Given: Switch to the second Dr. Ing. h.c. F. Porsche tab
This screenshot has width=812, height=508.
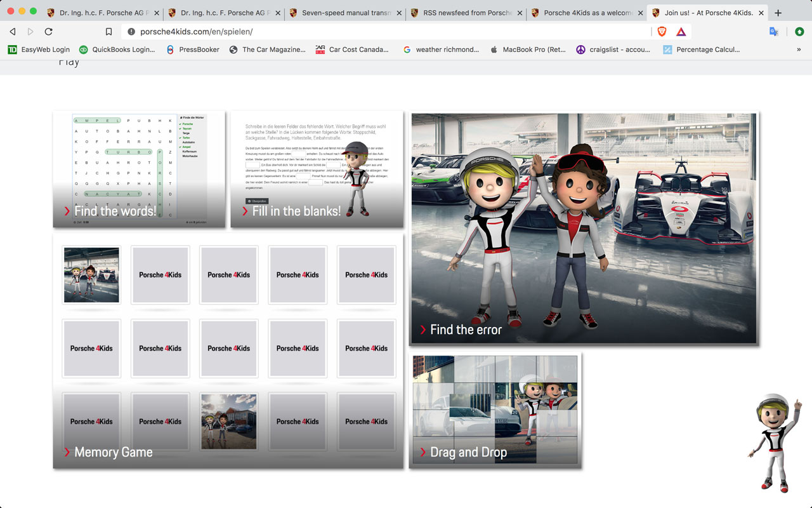Looking at the screenshot, I should tap(223, 13).
